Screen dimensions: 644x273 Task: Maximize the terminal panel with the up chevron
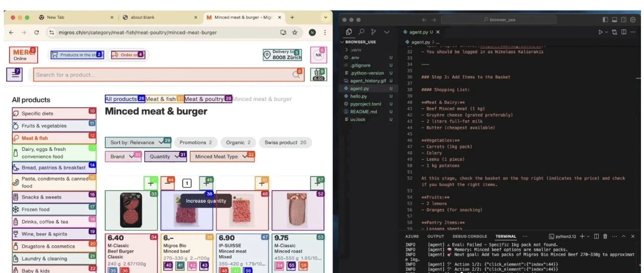click(624, 236)
